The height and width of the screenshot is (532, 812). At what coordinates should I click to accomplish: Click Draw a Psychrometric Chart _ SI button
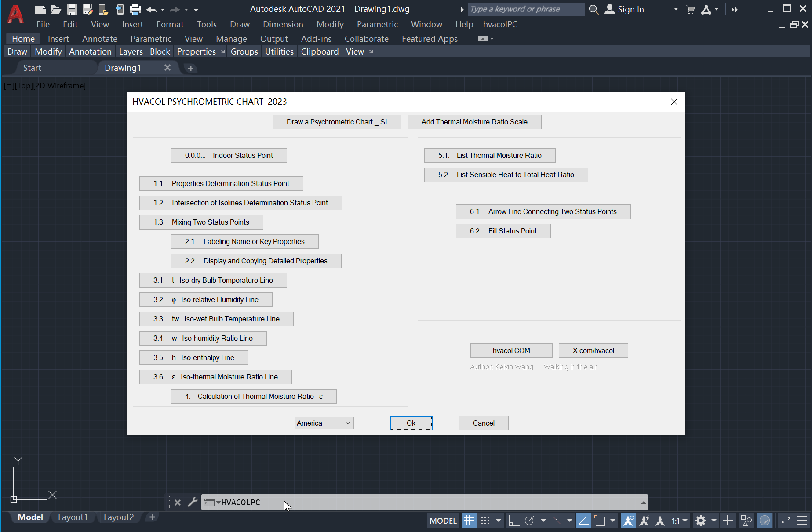337,122
